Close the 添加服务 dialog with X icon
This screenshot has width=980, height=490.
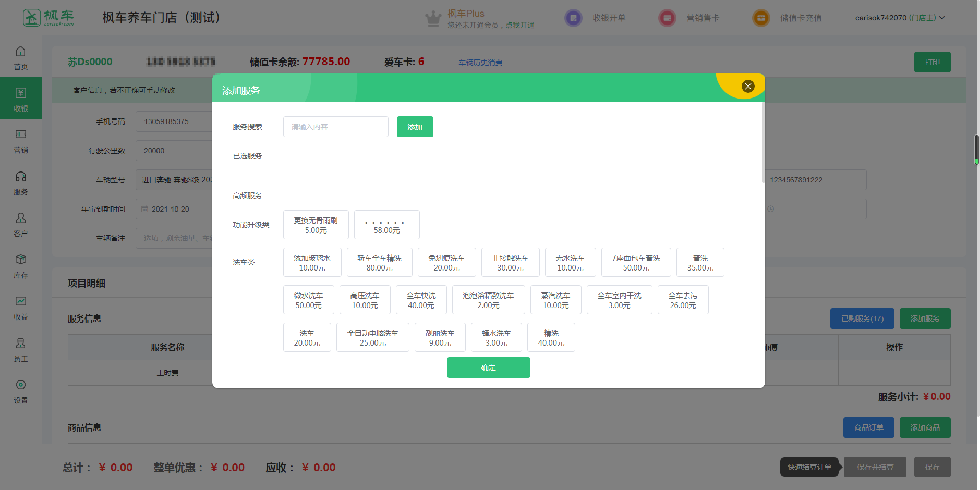(x=747, y=87)
